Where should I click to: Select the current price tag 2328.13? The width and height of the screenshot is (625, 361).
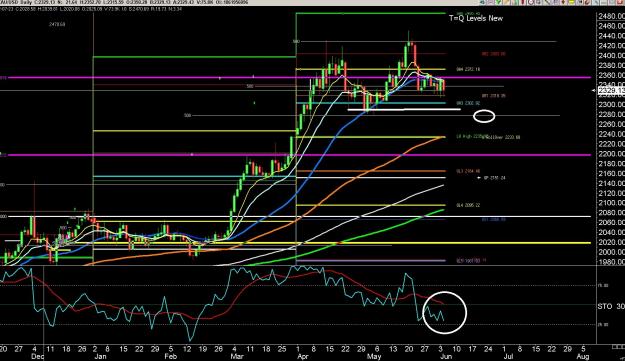(x=611, y=91)
